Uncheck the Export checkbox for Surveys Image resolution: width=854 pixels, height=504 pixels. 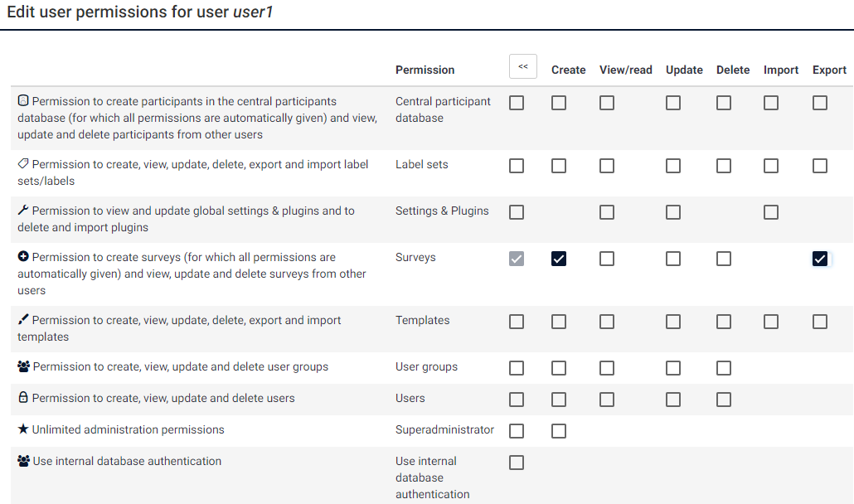point(820,259)
